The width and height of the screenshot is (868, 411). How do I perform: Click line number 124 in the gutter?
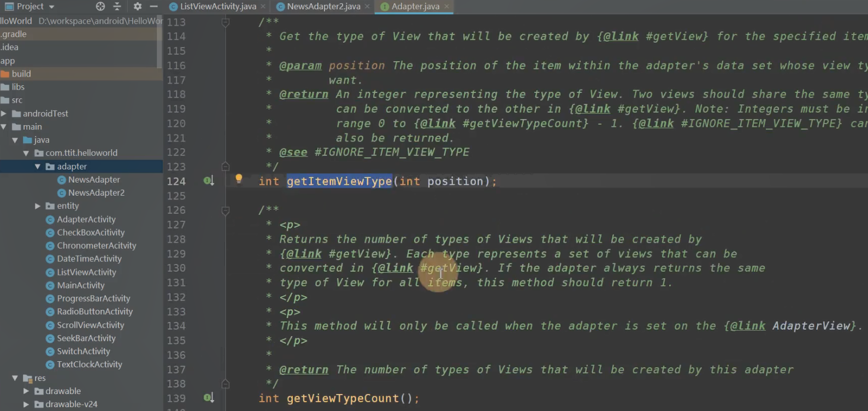click(176, 181)
